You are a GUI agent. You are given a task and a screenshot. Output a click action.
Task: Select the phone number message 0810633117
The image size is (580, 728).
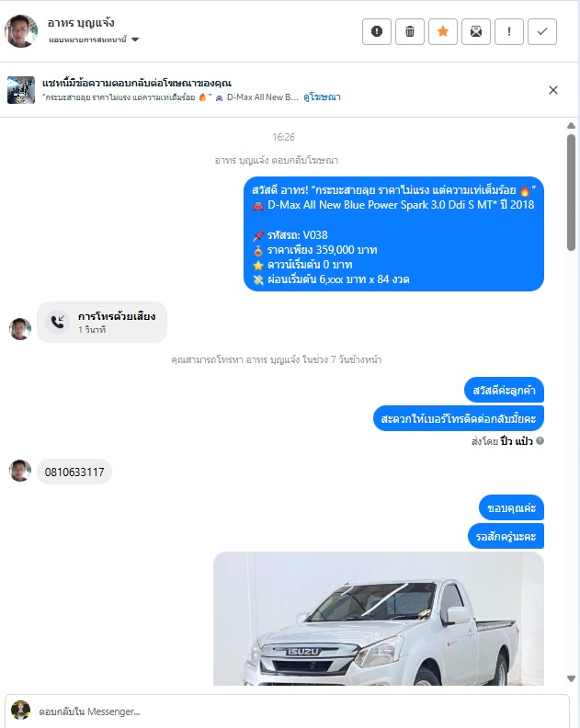74,472
